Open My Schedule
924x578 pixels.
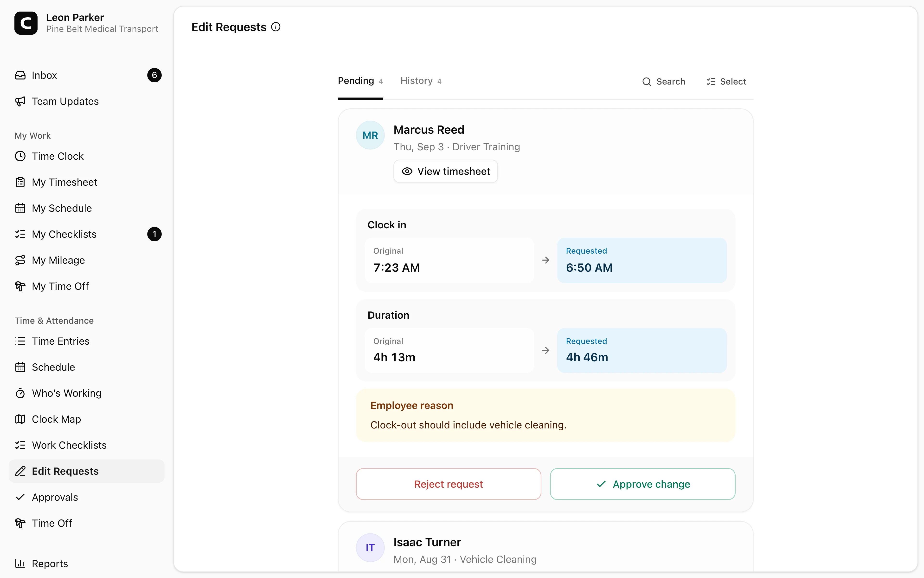pyautogui.click(x=87, y=208)
